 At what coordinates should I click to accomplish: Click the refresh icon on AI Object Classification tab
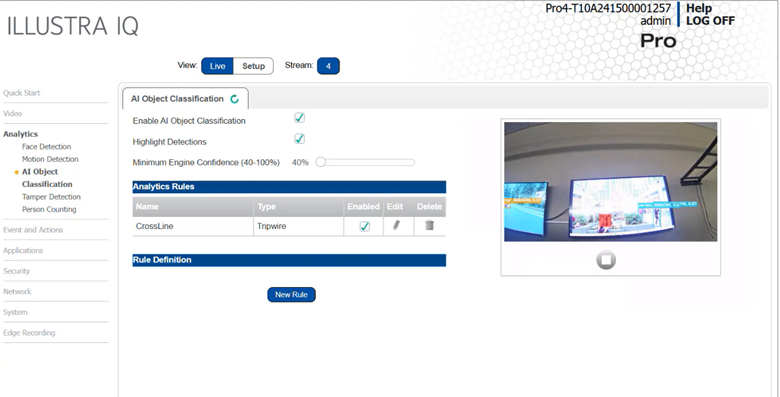(235, 99)
